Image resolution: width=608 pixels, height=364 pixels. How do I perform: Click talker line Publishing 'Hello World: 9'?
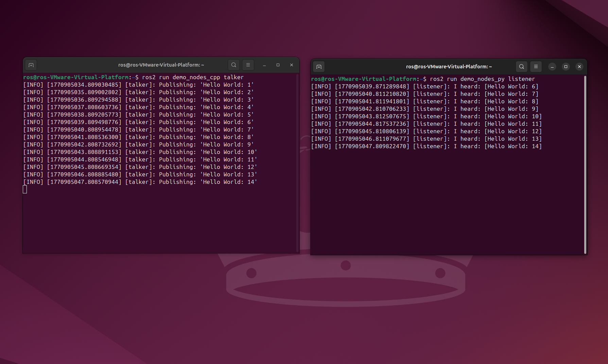(138, 144)
